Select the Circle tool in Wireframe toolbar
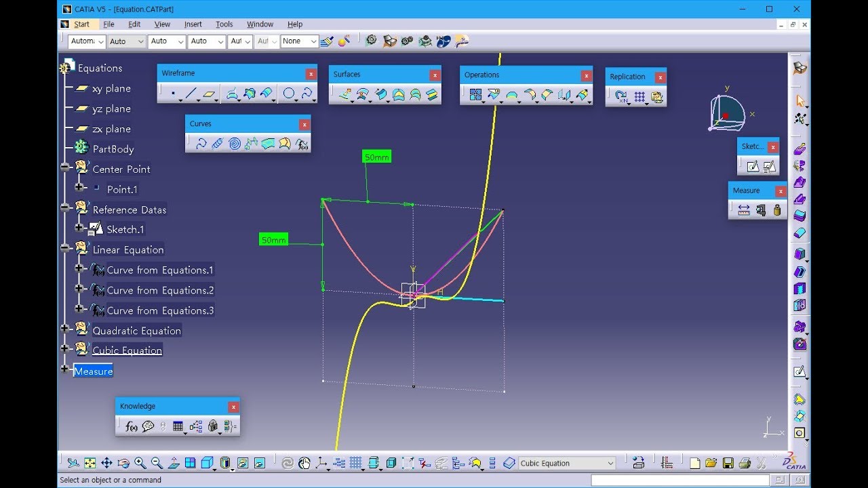868x488 pixels. [290, 94]
